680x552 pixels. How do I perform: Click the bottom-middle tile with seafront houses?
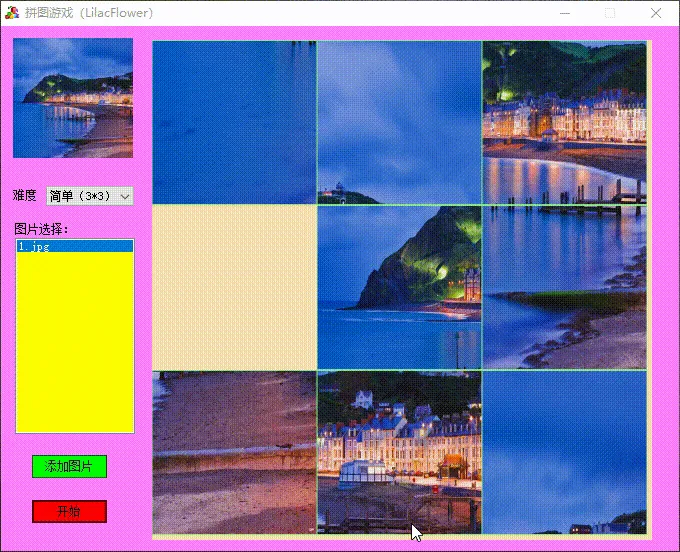pos(399,452)
